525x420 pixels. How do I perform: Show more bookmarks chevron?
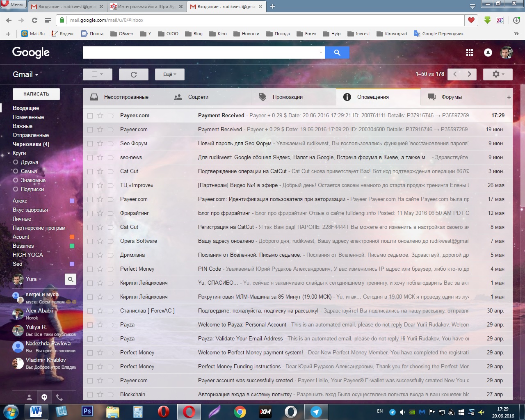(516, 34)
